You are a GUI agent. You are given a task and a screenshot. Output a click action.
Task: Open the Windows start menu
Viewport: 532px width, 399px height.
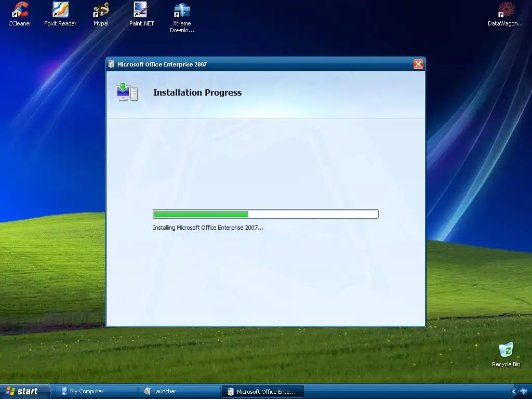click(24, 391)
